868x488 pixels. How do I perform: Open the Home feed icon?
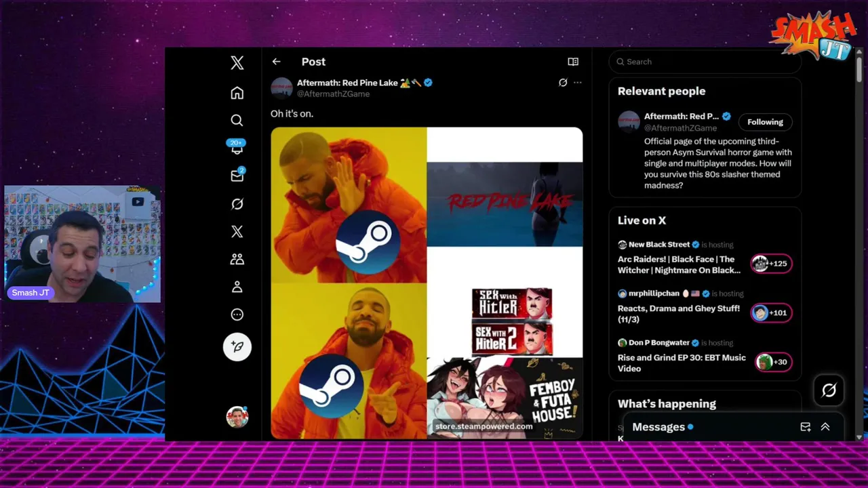coord(237,93)
